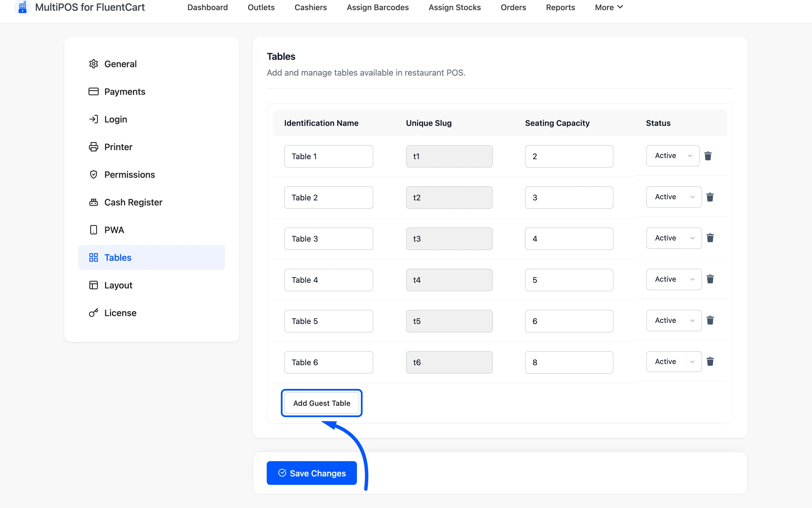The image size is (812, 508).
Task: Open Status dropdown for Table 4
Action: coord(674,279)
